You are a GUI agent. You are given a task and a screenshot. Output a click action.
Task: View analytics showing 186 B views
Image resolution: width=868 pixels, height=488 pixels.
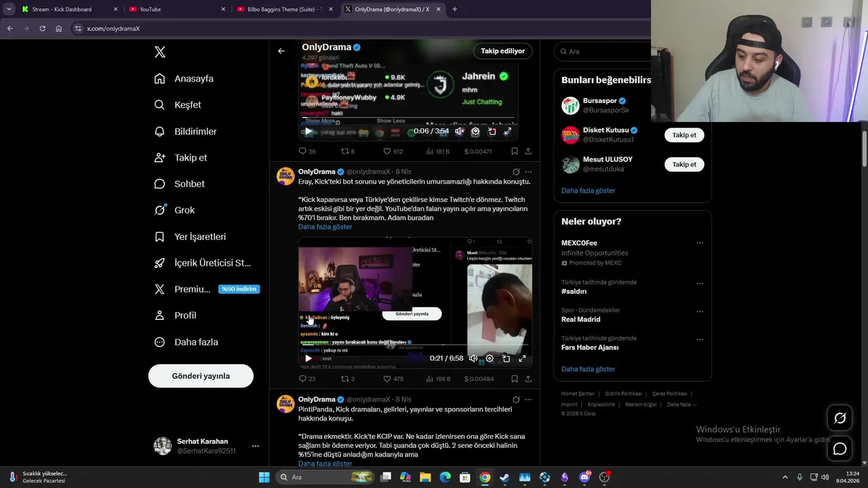(437, 379)
